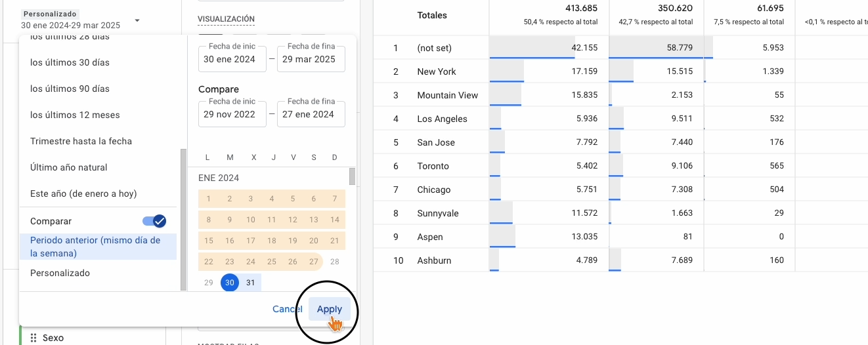The width and height of the screenshot is (868, 345).
Task: Toggle the Comparar switch off
Action: click(x=154, y=221)
